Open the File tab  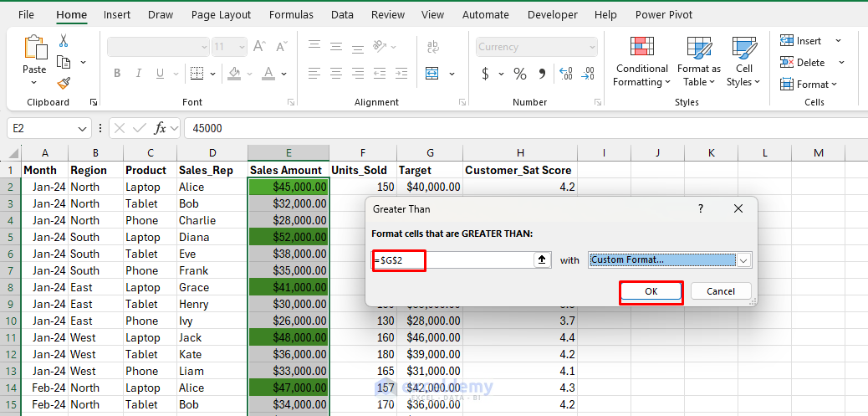tap(26, 15)
